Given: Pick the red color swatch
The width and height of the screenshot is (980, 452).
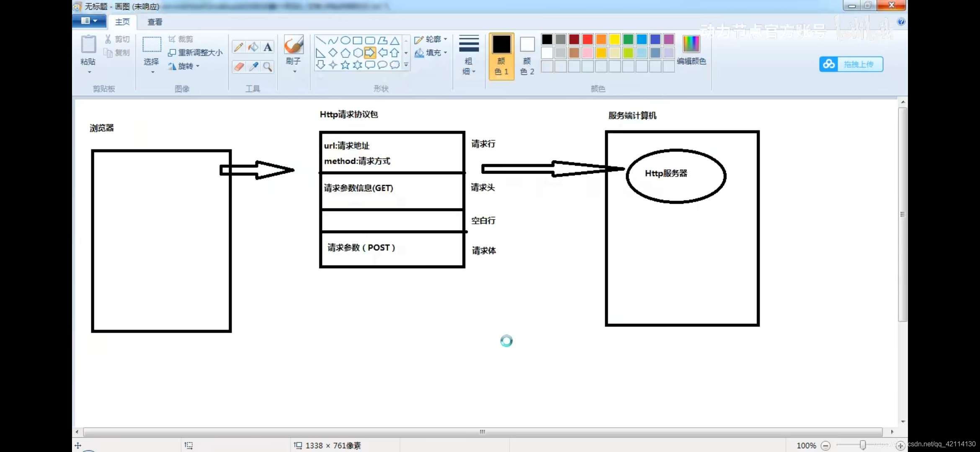Looking at the screenshot, I should [588, 39].
